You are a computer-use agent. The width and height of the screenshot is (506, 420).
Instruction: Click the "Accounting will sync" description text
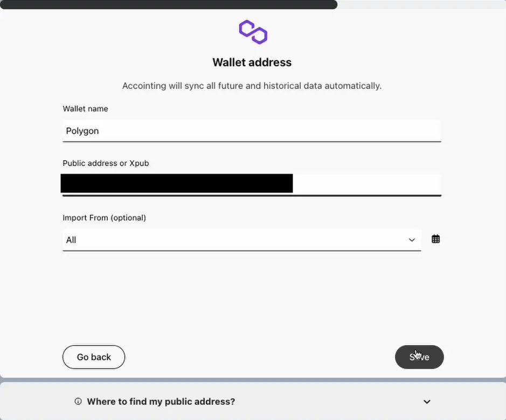point(252,86)
